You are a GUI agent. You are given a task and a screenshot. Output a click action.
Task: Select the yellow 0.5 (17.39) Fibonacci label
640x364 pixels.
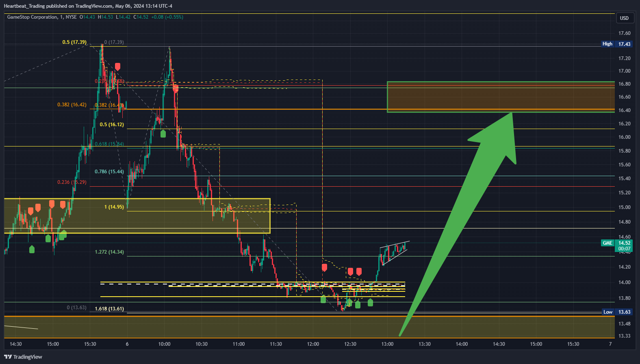coord(74,42)
